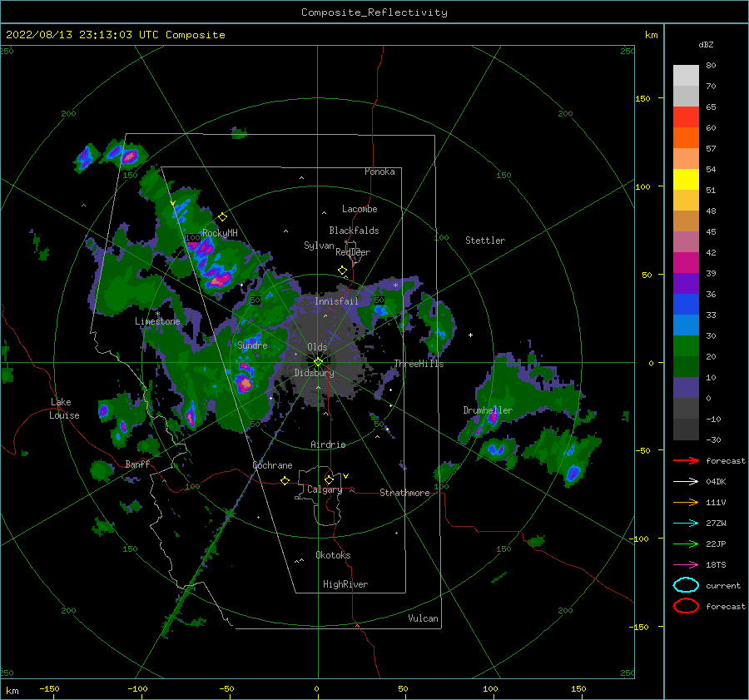Screen dimensions: 749x700
Task: Click the storm cell just below Drumheller label
Action: pos(493,418)
